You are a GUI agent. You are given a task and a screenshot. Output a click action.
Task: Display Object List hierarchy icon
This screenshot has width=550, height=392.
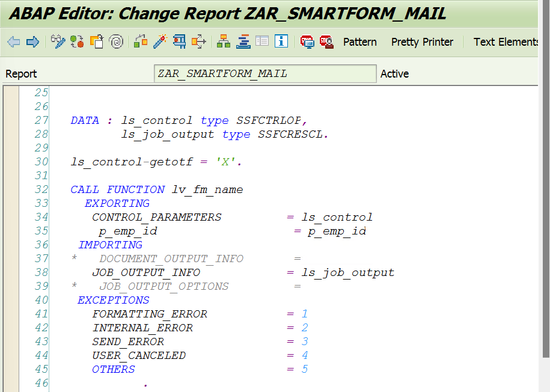coord(224,41)
